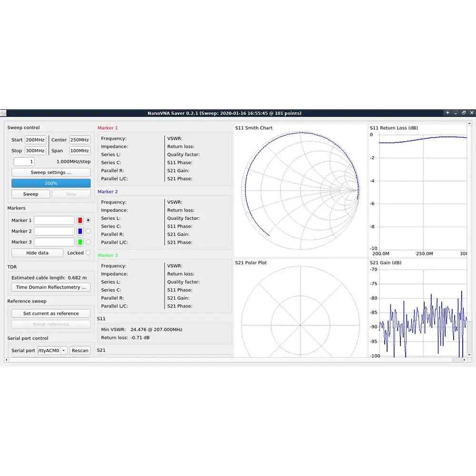Click the 1.000MHz/step label
This screenshot has width=476, height=476.
(x=73, y=162)
